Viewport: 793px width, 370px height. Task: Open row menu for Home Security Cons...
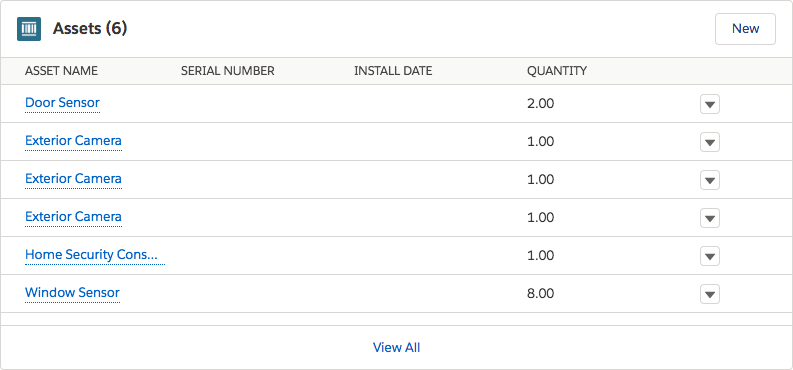click(x=710, y=256)
